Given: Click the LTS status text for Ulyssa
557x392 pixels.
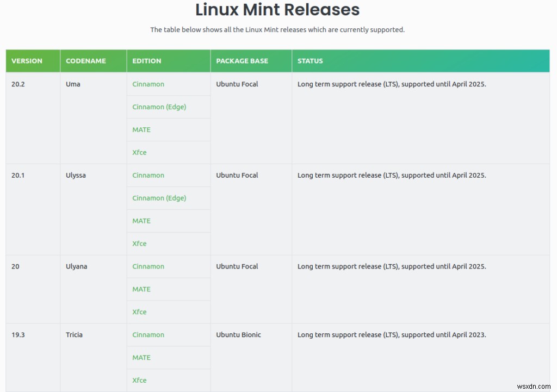Looking at the screenshot, I should click(392, 176).
